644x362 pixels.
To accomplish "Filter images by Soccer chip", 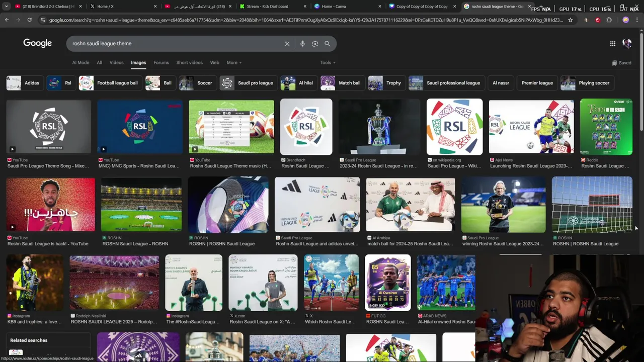I will [197, 83].
